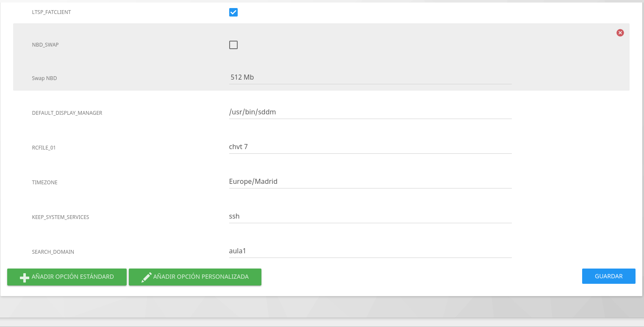Open the Swap NBD 512 Mb selector
644x327 pixels.
click(370, 78)
